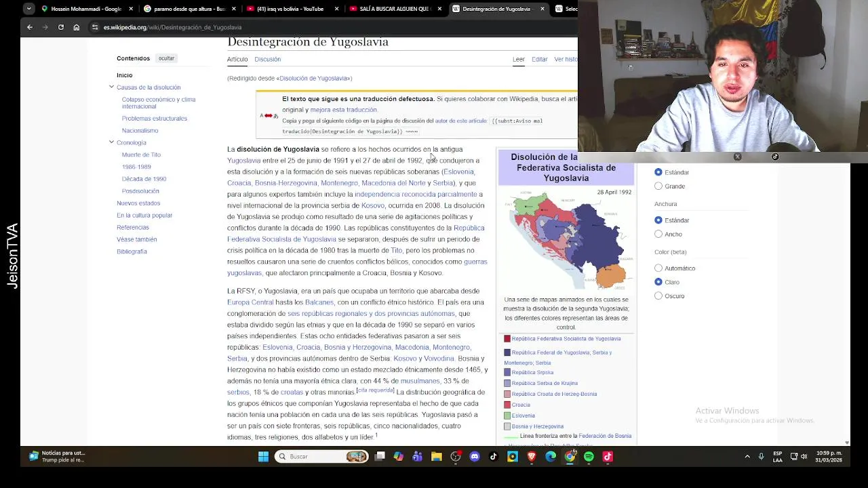
Task: Close the webcam overlay with X icon
Action: [x=737, y=157]
